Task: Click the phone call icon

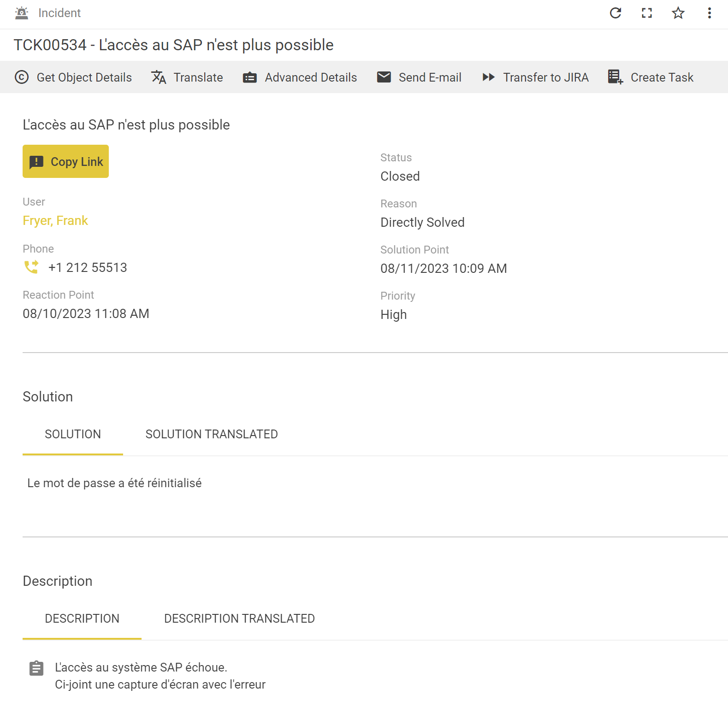Action: (31, 267)
